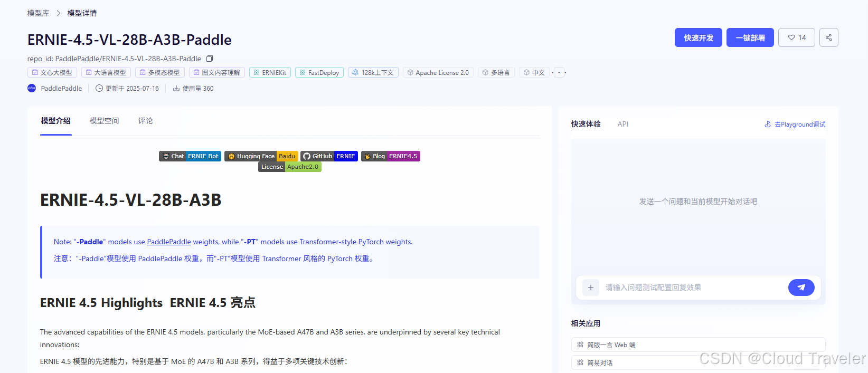Viewport: 868px width, 373px height.
Task: Select the FastDeploy tag
Action: [x=319, y=72]
